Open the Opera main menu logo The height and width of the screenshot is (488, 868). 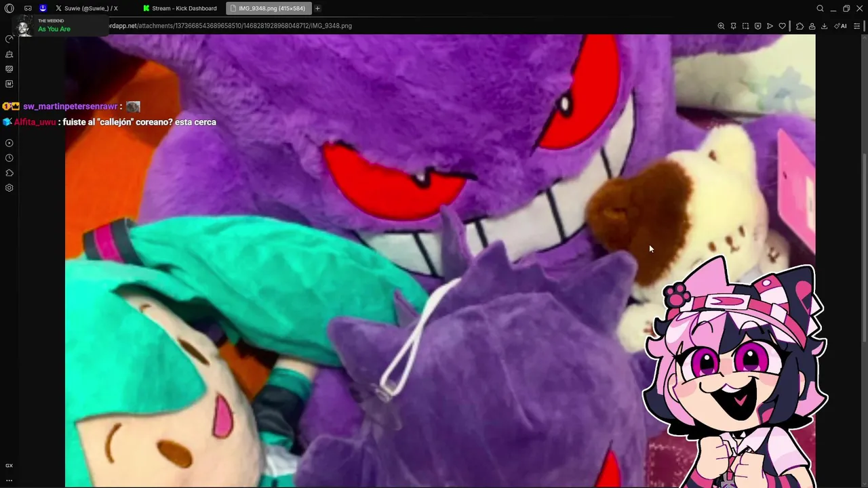point(9,9)
